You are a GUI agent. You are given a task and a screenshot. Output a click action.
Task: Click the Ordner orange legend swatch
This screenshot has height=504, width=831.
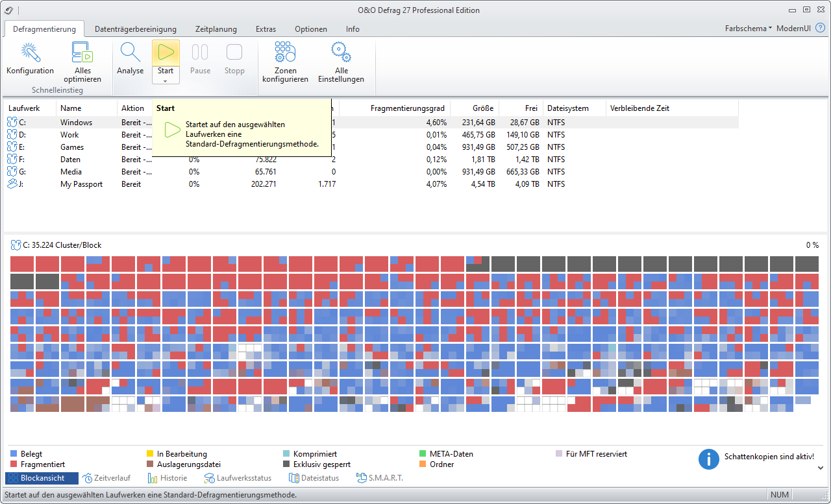coord(423,464)
